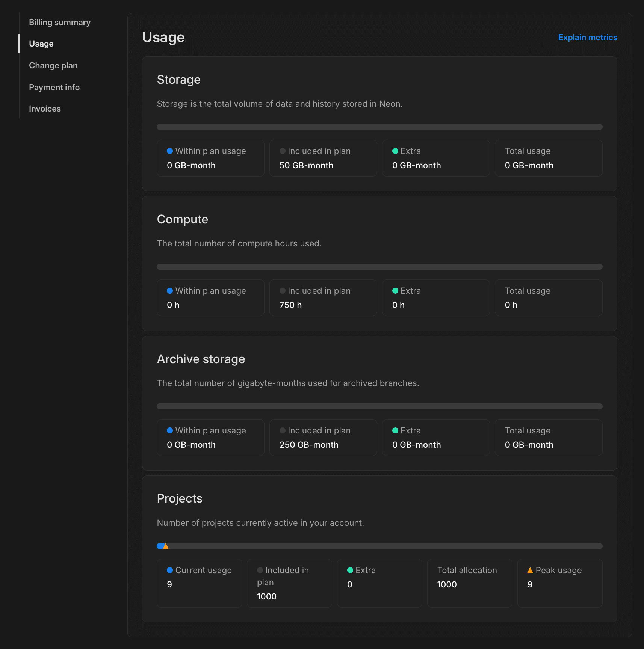This screenshot has width=644, height=649.
Task: Switch to the Change plan section
Action: (x=53, y=65)
